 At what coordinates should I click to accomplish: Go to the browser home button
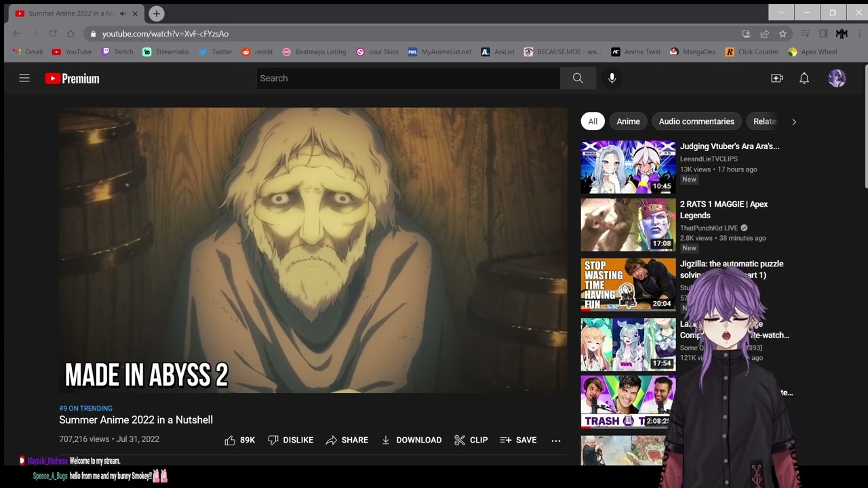71,34
